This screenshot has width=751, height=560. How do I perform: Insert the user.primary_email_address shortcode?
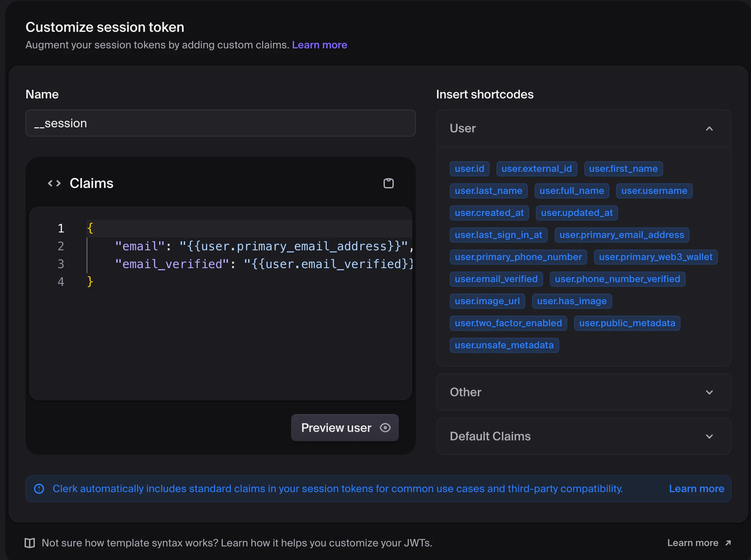tap(622, 235)
